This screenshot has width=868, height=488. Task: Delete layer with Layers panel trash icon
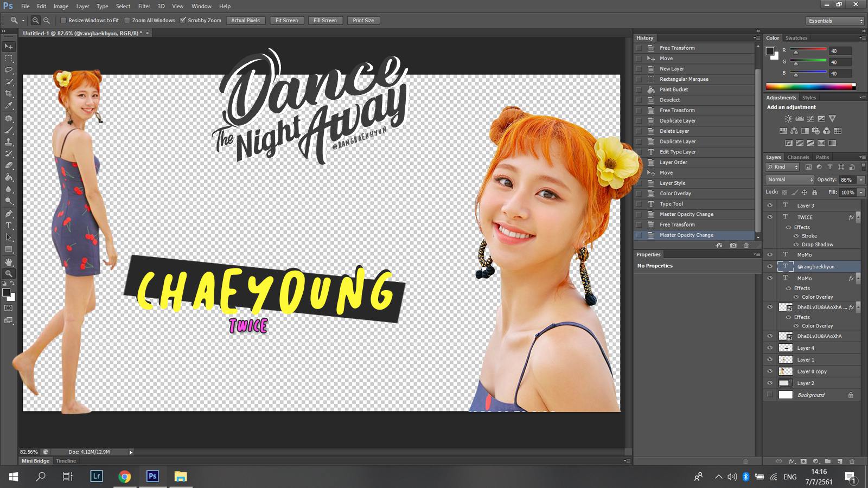pos(852,461)
